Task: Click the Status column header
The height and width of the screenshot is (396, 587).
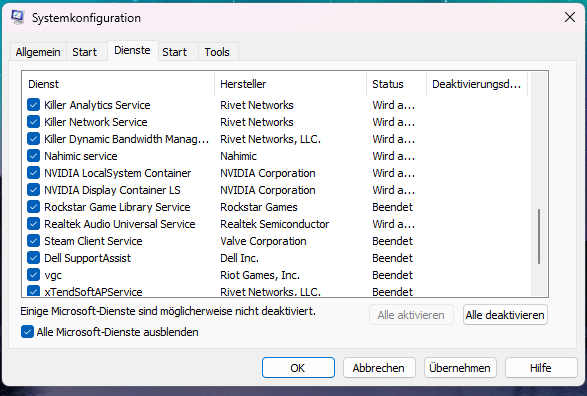Action: coord(396,84)
